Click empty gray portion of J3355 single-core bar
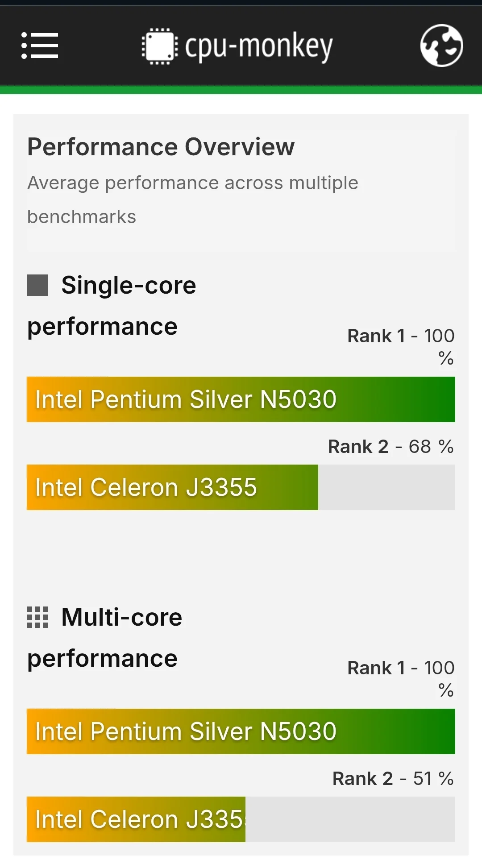This screenshot has height=868, width=482. pos(386,487)
